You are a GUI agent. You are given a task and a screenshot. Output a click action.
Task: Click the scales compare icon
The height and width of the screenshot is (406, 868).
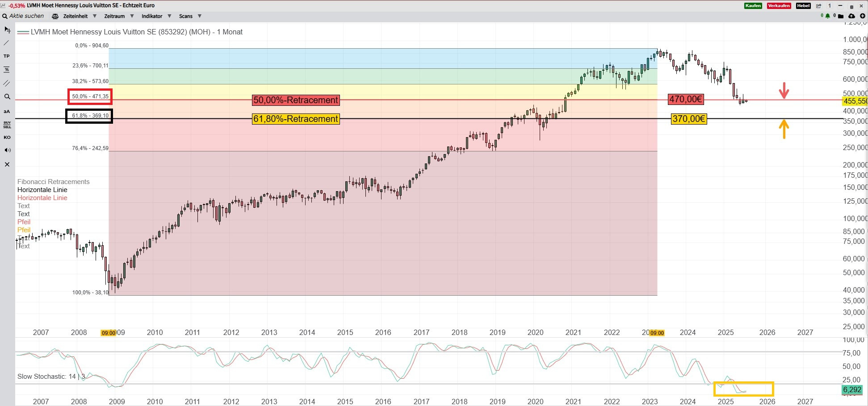point(55,16)
